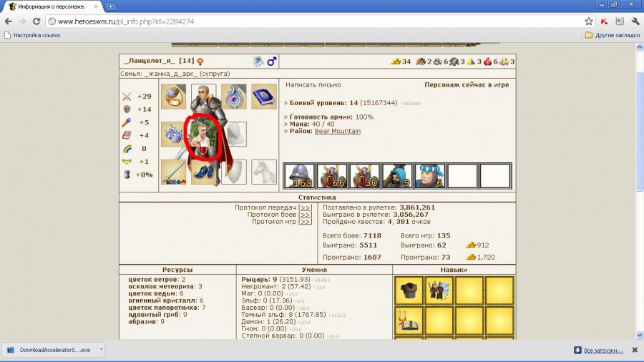
Task: Open the new tab button
Action: 111,6
